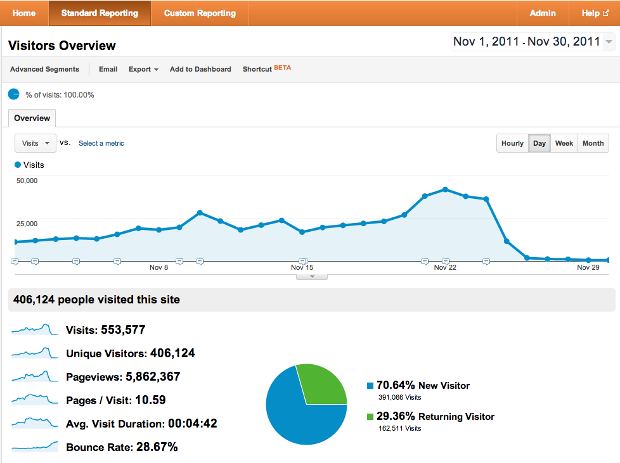This screenshot has height=463, width=620.
Task: Expand the annotations drawer handle below the graph
Action: click(x=312, y=276)
